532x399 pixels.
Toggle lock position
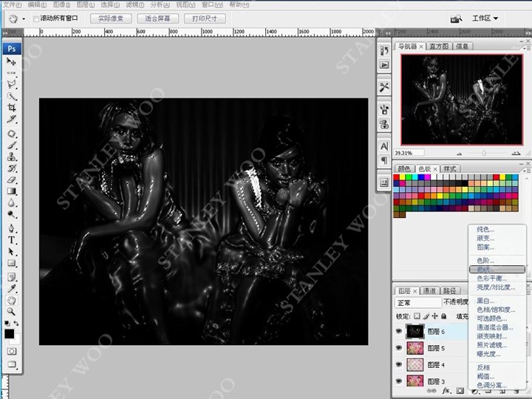[434, 316]
